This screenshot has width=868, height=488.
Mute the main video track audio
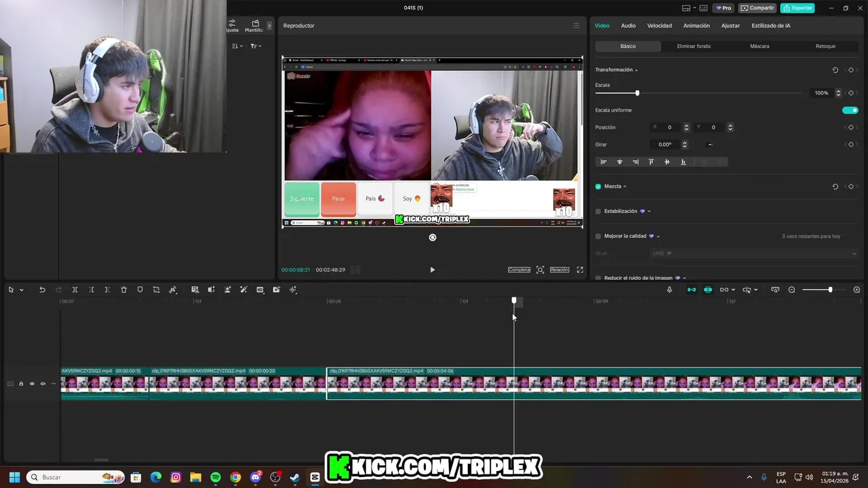pyautogui.click(x=43, y=384)
